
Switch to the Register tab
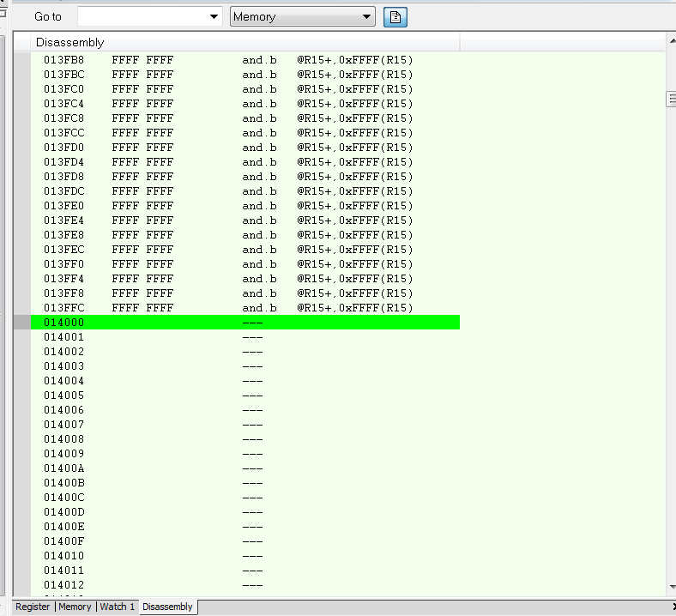pyautogui.click(x=33, y=607)
